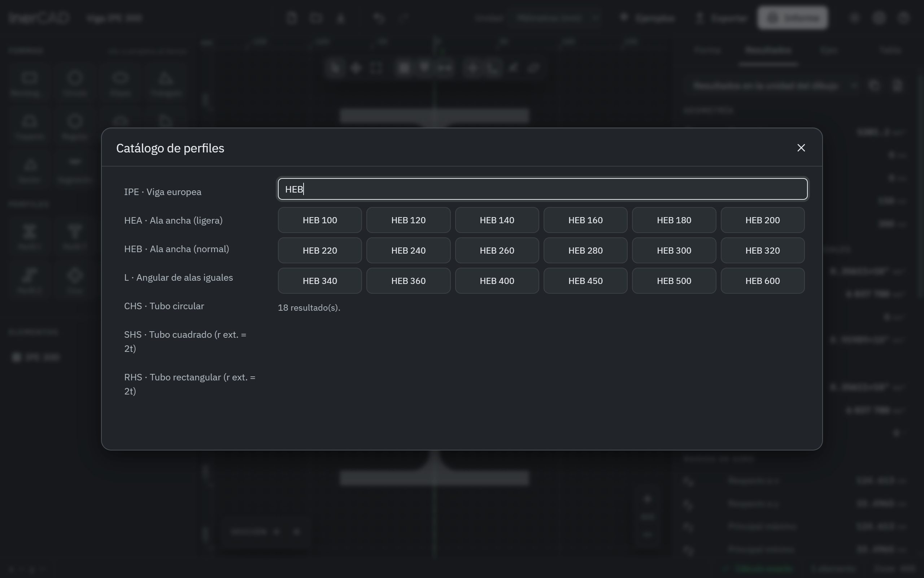
Task: Click the '18 resultado(s).' text
Action: pos(309,308)
